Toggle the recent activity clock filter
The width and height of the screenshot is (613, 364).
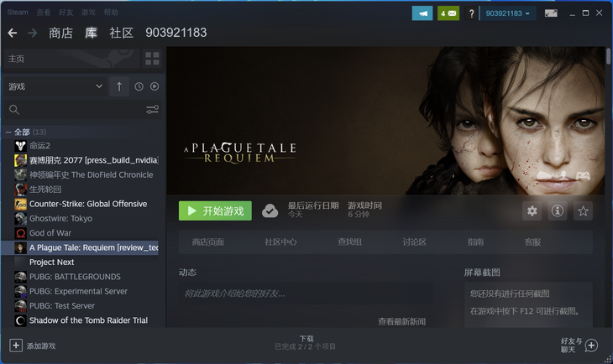click(x=139, y=86)
